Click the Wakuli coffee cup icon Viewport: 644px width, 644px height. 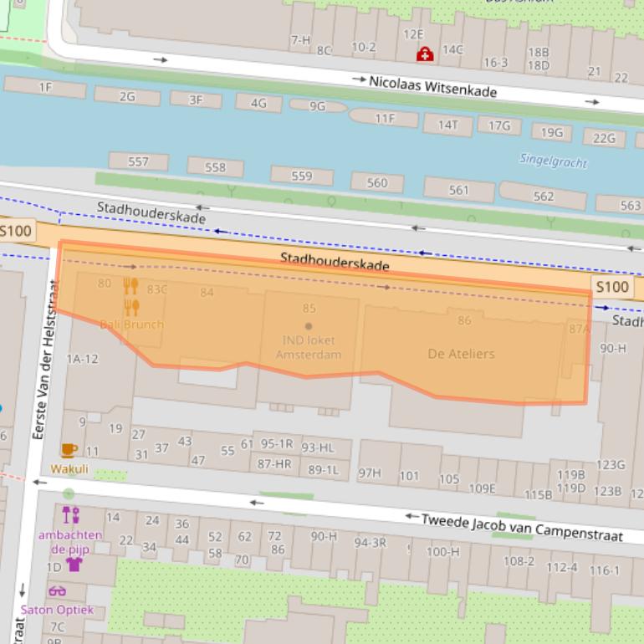pyautogui.click(x=69, y=451)
